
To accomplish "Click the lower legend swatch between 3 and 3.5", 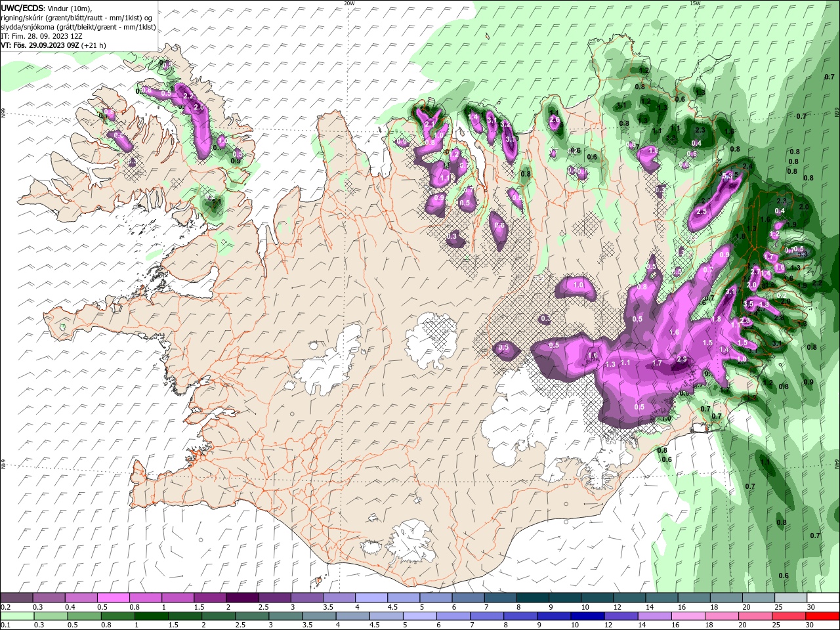I will (x=285, y=616).
